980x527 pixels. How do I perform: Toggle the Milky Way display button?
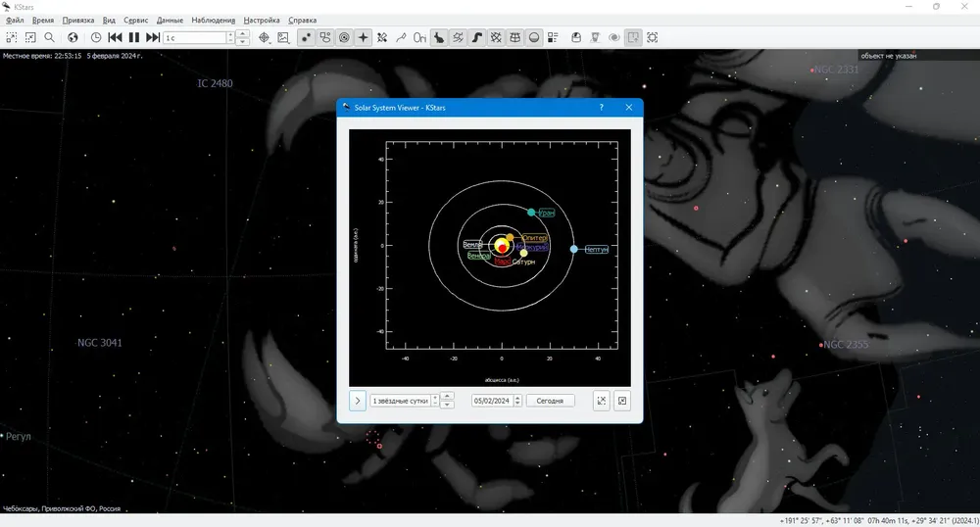(477, 37)
